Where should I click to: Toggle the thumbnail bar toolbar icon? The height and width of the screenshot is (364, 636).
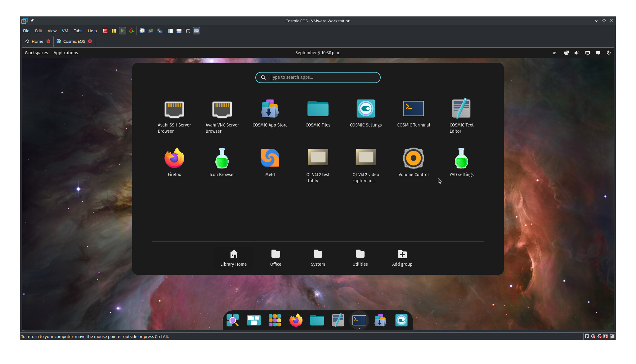[179, 31]
